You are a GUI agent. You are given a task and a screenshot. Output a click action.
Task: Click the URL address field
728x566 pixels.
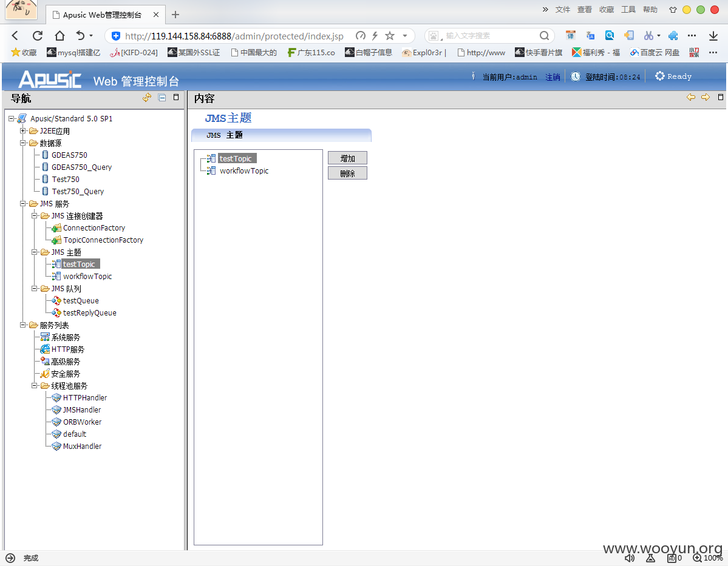tap(234, 36)
